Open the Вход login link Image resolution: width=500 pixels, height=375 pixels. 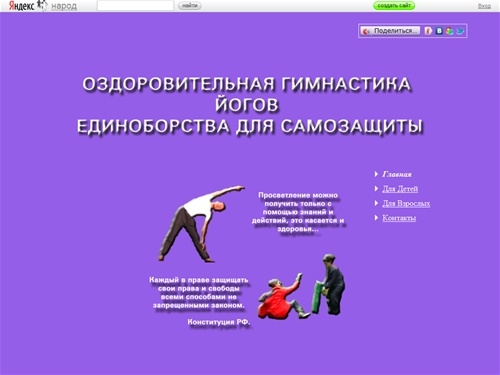tap(484, 6)
